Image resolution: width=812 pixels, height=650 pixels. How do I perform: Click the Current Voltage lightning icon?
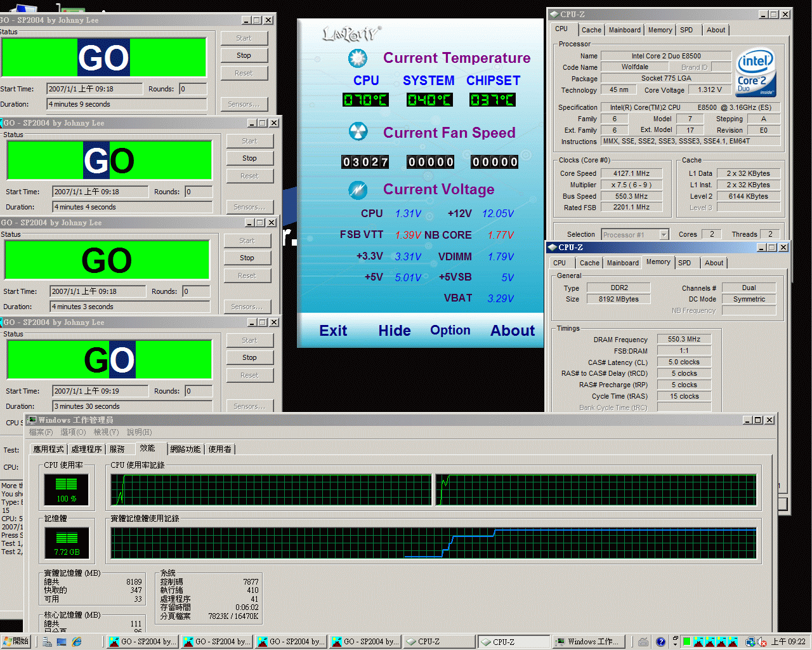pos(358,189)
